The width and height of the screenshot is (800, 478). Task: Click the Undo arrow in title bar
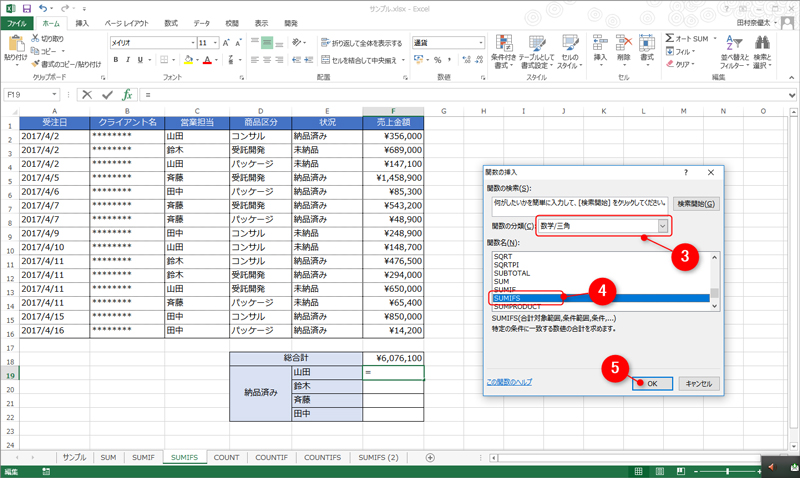[43, 9]
